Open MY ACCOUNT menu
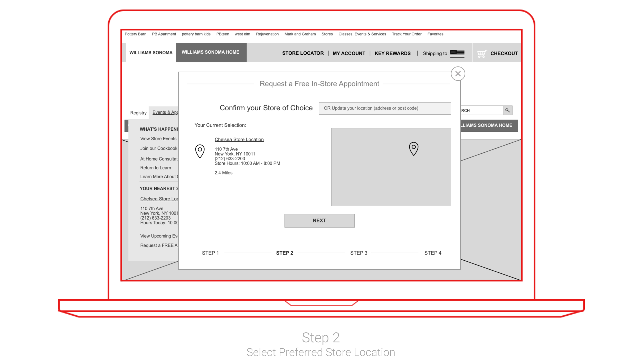Screen dimensions: 642x364 pyautogui.click(x=349, y=53)
